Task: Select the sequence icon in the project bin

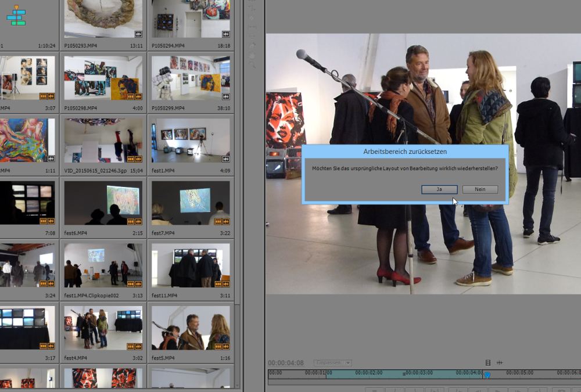Action: [x=16, y=16]
